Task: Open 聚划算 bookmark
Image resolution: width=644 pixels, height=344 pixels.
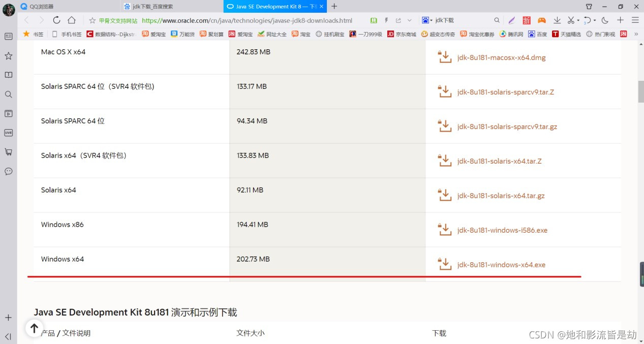Action: point(211,34)
